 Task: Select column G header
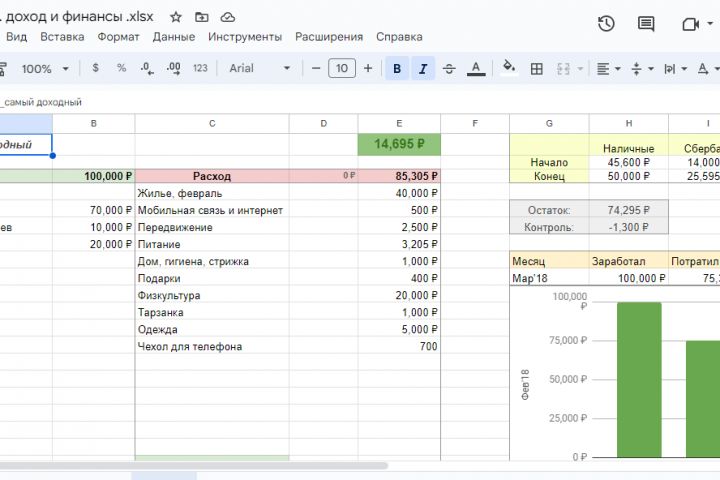[x=549, y=124]
